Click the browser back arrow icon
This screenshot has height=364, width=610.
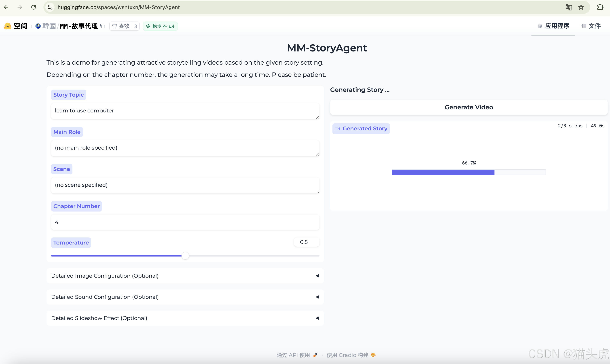[6, 7]
